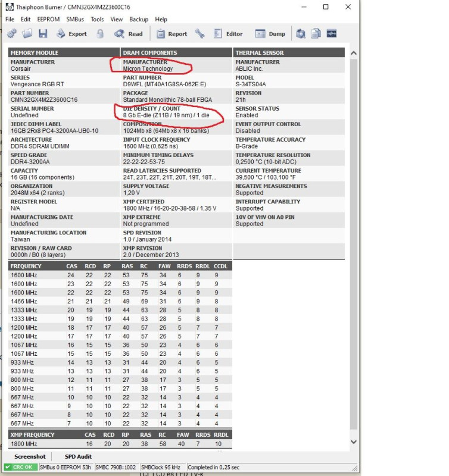The image size is (449, 476).
Task: Open the SMBus menu
Action: (75, 20)
